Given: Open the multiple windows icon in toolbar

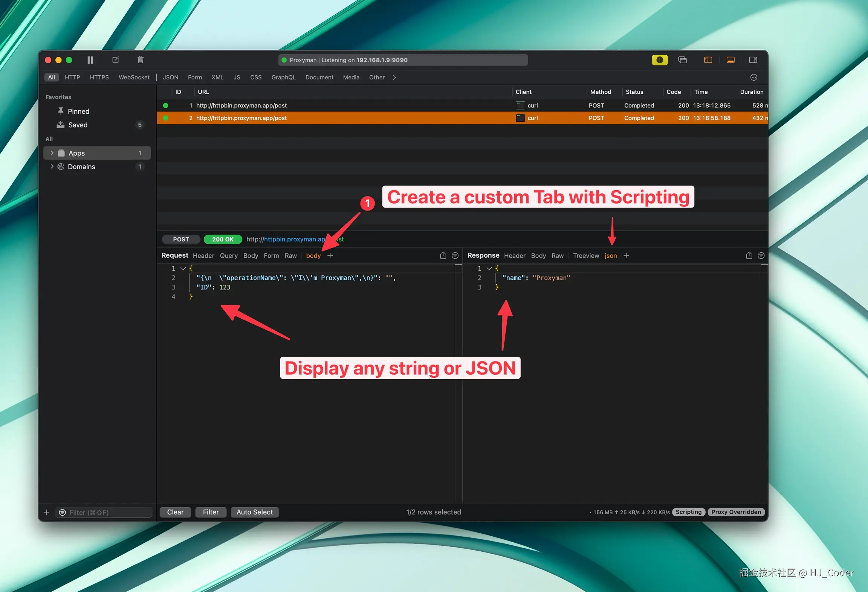Looking at the screenshot, I should coord(682,60).
